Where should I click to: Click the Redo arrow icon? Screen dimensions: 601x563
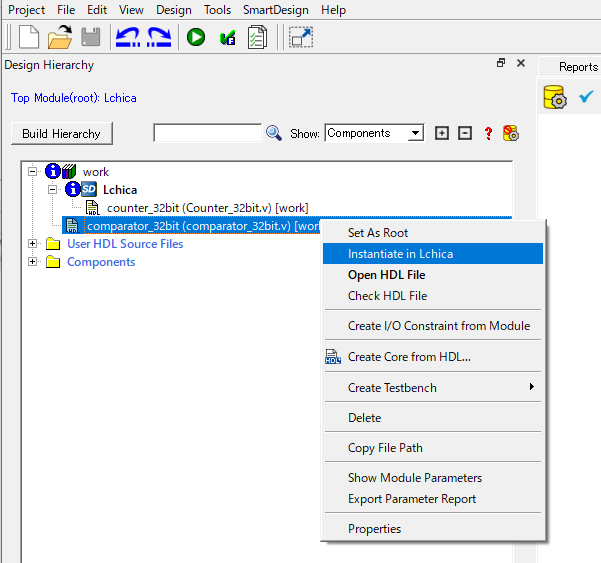(x=159, y=38)
